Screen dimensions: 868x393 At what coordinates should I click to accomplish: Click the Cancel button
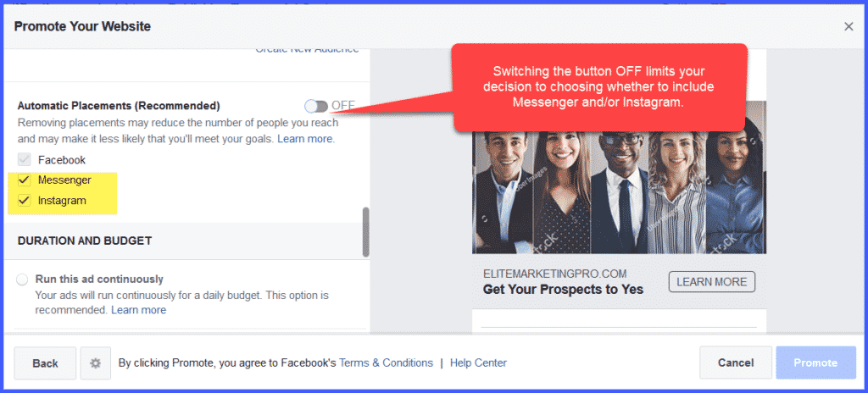tap(736, 363)
